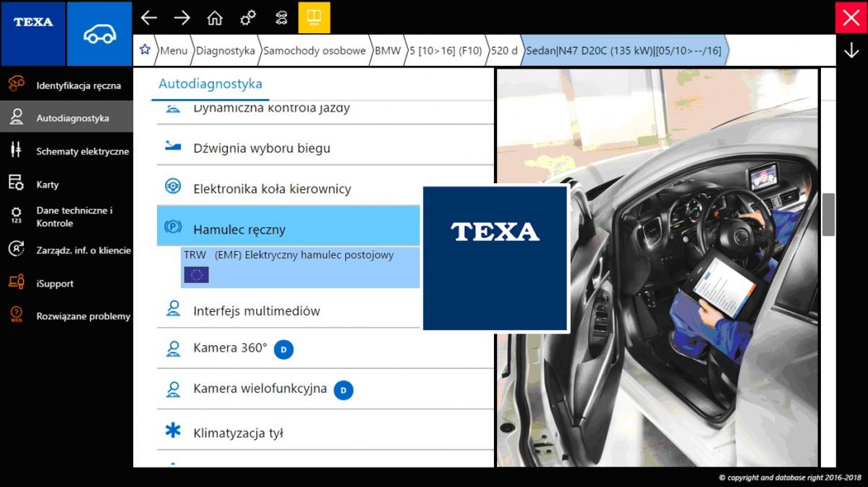Click the down arrow on right edge
The height and width of the screenshot is (487, 868).
click(851, 50)
